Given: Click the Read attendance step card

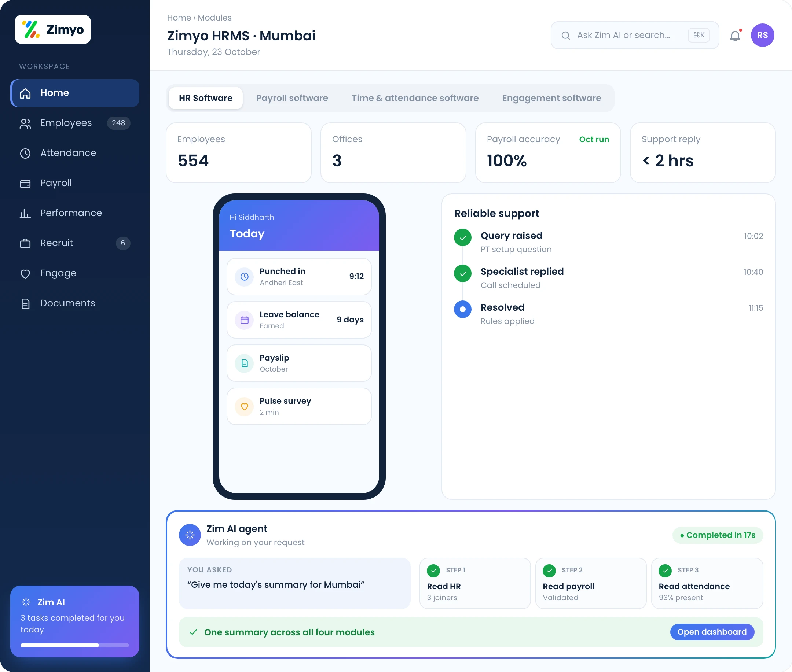Looking at the screenshot, I should point(707,584).
